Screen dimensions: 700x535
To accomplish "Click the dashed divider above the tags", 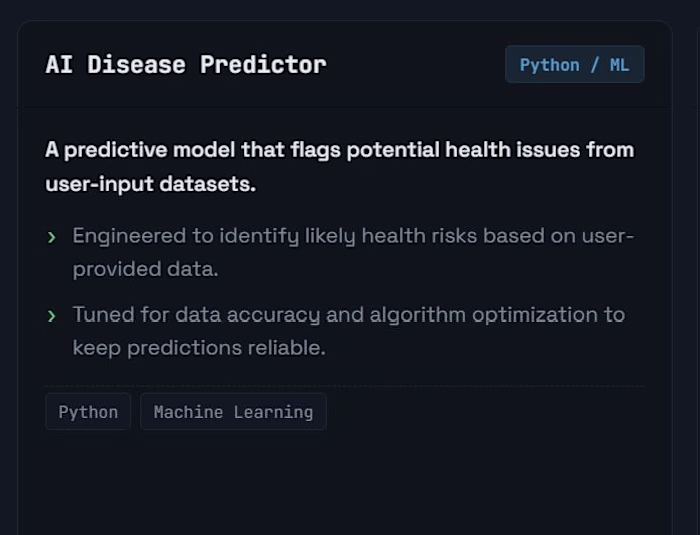I will (345, 385).
